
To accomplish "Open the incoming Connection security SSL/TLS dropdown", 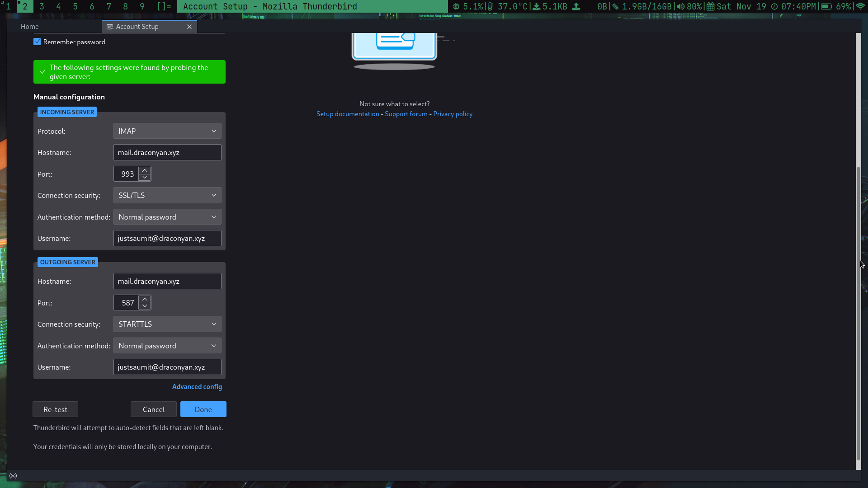I will coord(167,195).
